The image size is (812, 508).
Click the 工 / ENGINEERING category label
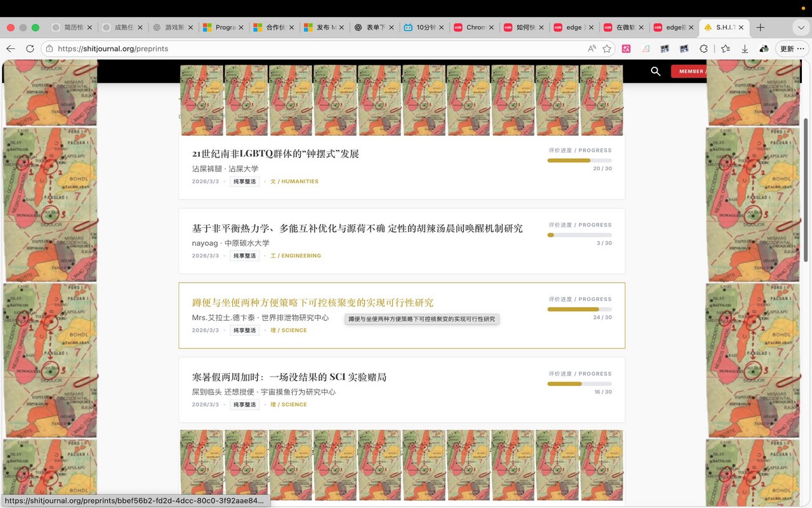click(296, 256)
